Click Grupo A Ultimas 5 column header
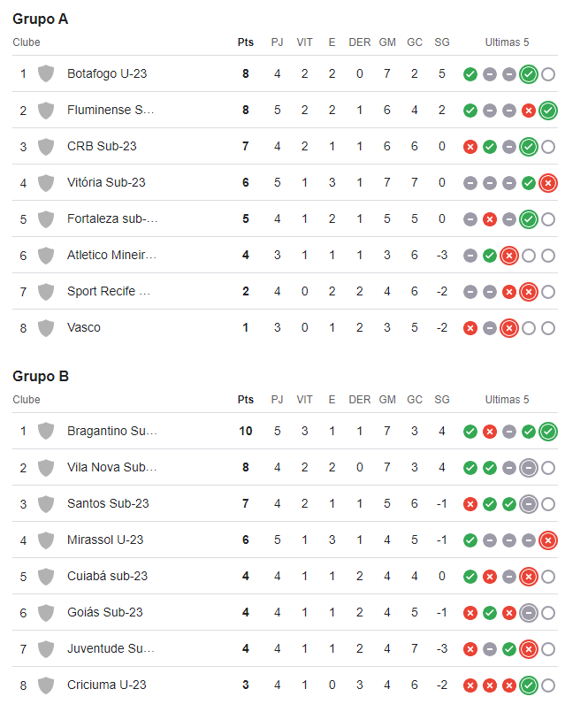 pos(507,42)
